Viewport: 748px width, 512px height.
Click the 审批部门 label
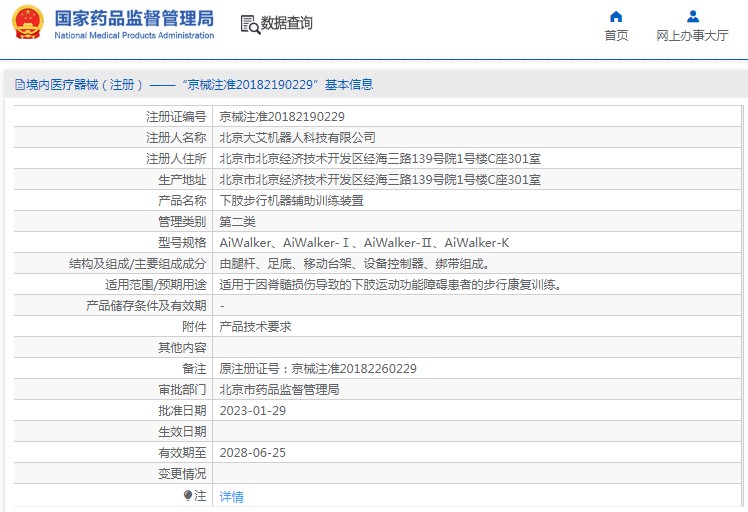pyautogui.click(x=182, y=390)
